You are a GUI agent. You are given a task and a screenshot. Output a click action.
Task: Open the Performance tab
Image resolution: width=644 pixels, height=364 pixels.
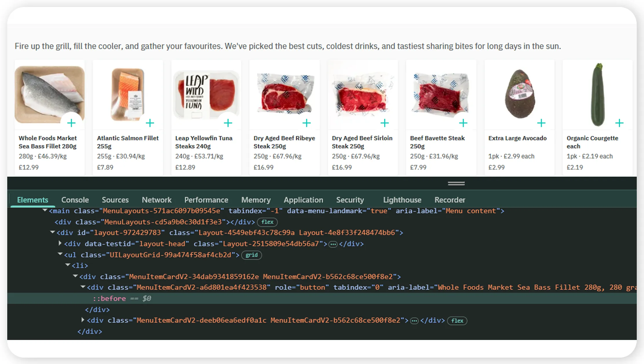[x=206, y=200]
